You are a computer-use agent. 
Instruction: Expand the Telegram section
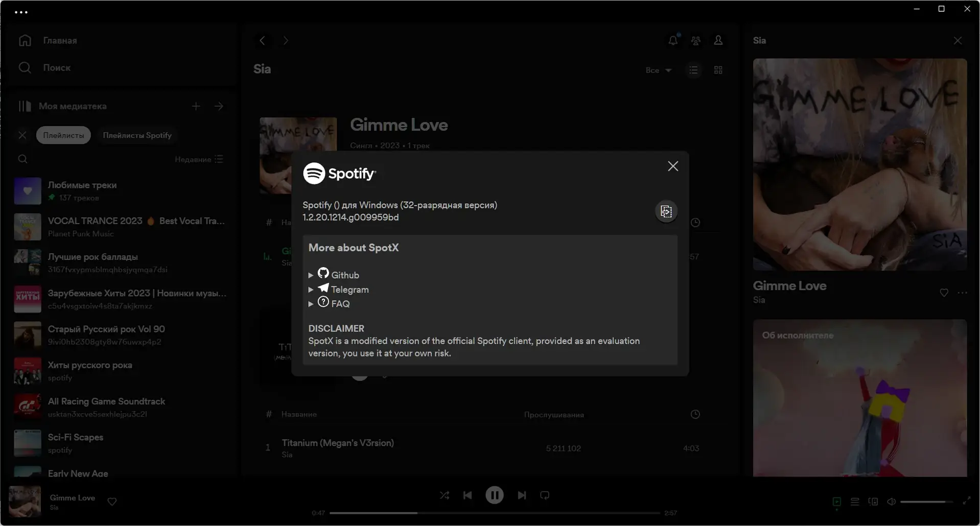click(338, 290)
